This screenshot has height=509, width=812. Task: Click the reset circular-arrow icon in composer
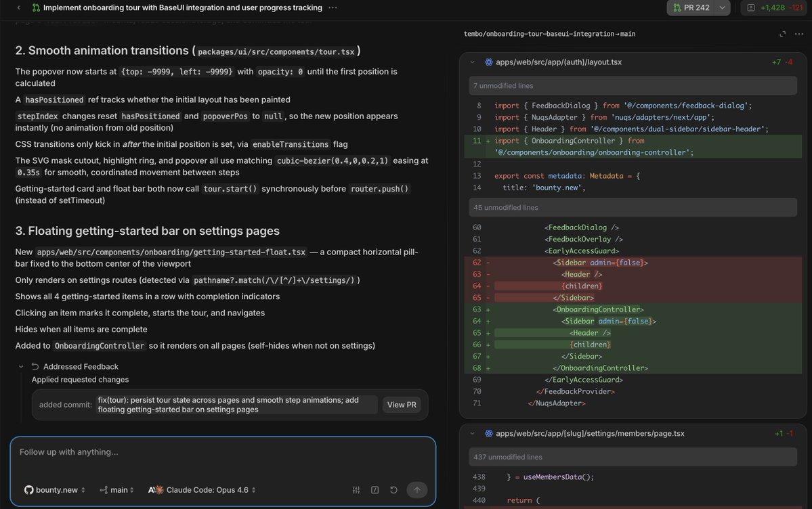(393, 490)
